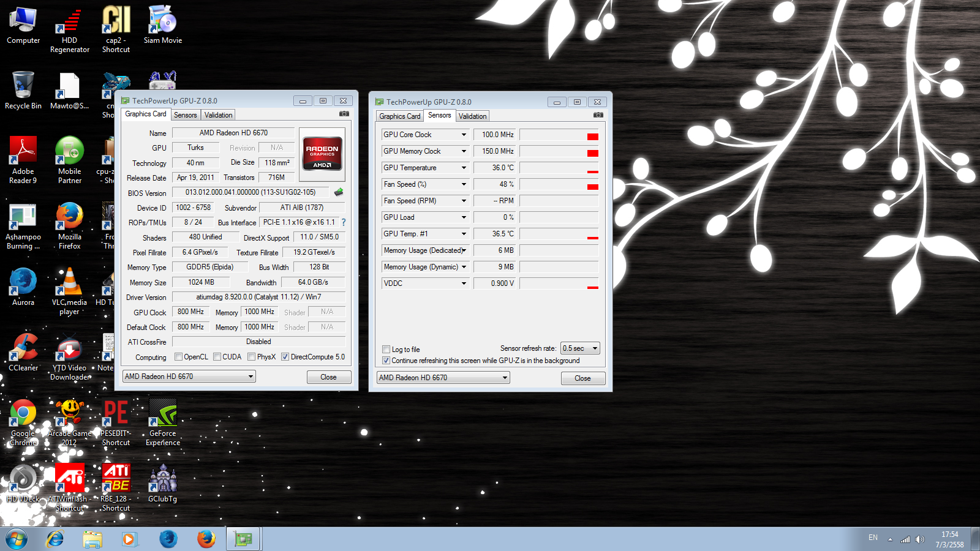Uncheck Continue refreshing in background option
The height and width of the screenshot is (551, 980).
coord(386,361)
